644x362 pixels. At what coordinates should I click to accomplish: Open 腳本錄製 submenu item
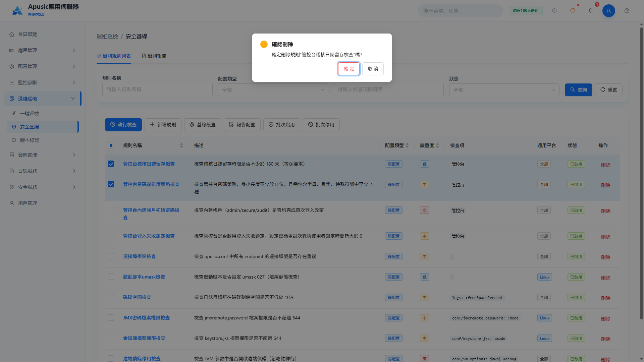(43, 140)
